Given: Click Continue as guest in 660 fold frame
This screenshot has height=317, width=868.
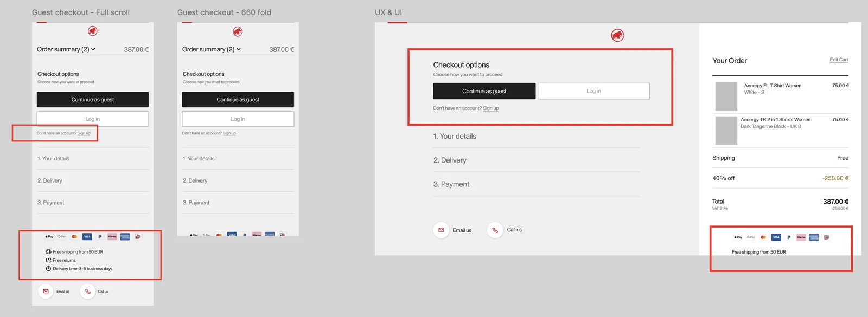Looking at the screenshot, I should click(x=238, y=100).
